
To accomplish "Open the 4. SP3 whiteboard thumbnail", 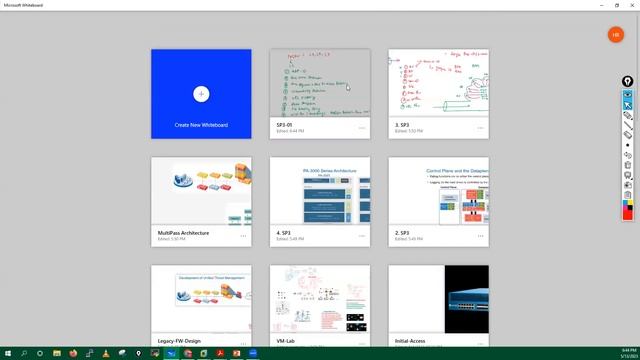I will point(320,191).
